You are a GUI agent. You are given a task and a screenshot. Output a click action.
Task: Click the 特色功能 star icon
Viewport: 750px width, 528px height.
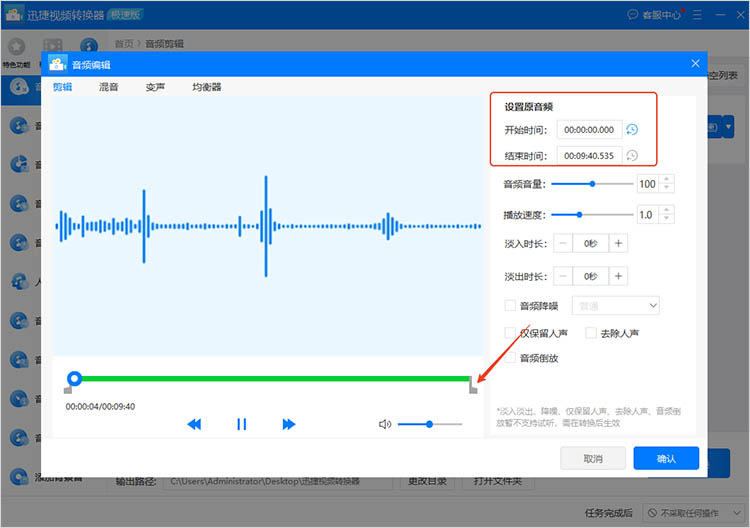16,46
